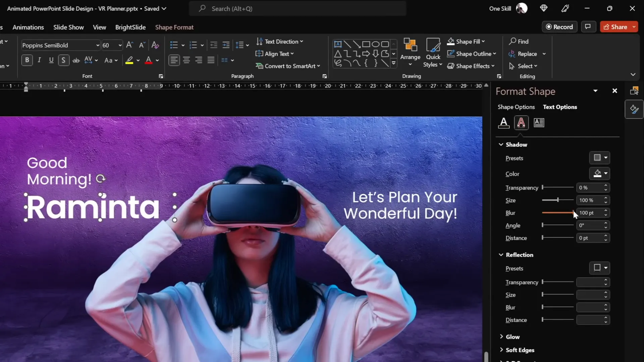
Task: Open Shape Outline dropdown
Action: (x=471, y=54)
